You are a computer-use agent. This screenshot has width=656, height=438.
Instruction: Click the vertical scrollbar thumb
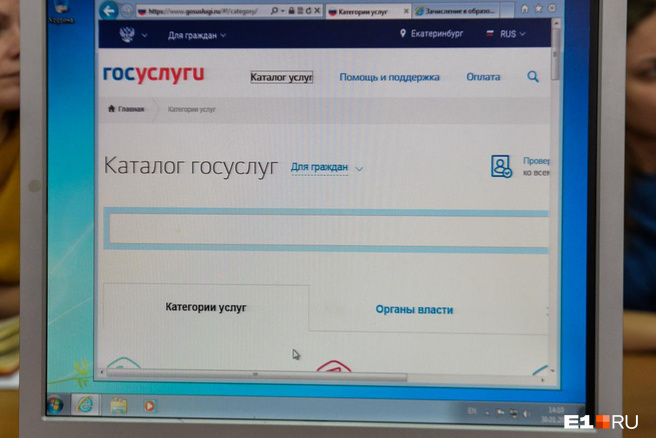pos(555,54)
